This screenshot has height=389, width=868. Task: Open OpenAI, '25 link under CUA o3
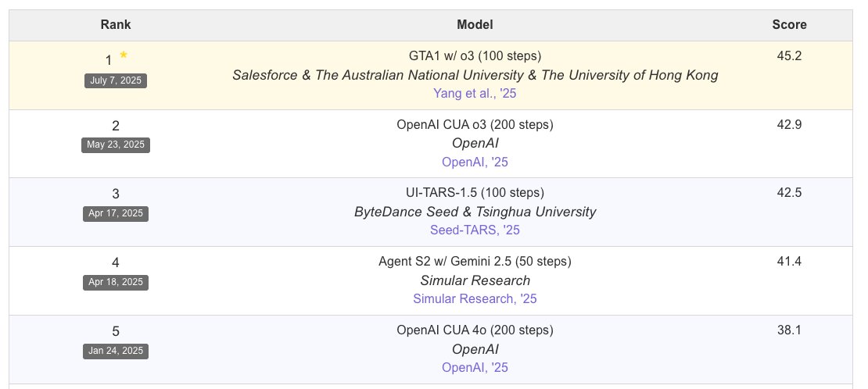coord(475,162)
